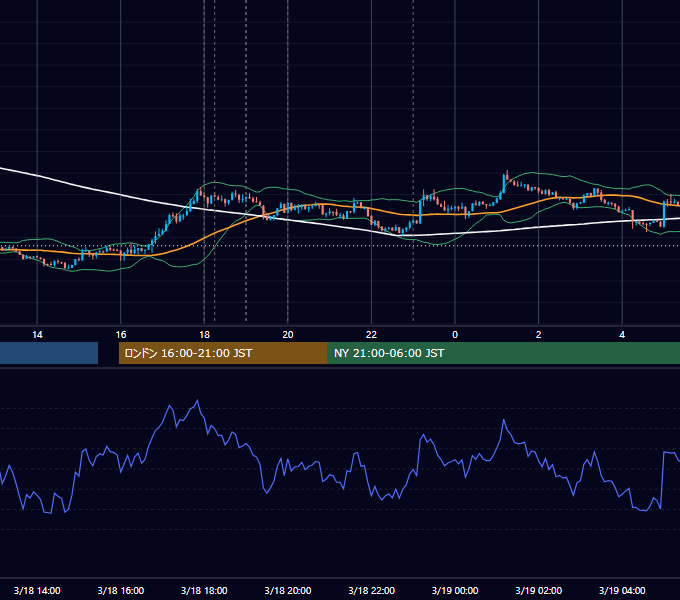Click the ロンドン 16:00-21:00 JST session bar
This screenshot has width=680, height=600.
click(223, 353)
